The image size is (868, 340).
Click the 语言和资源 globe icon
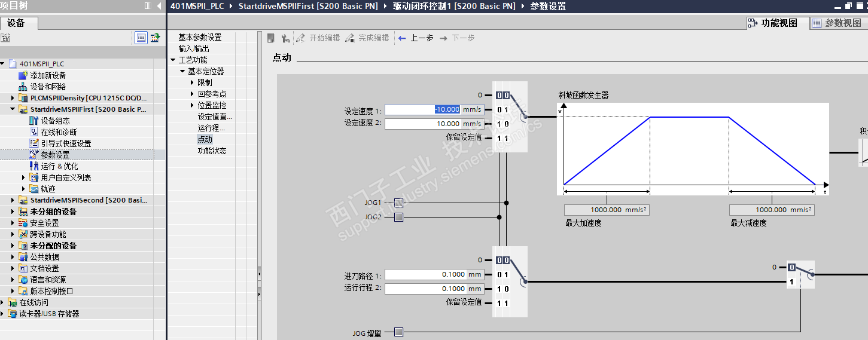[x=23, y=280]
